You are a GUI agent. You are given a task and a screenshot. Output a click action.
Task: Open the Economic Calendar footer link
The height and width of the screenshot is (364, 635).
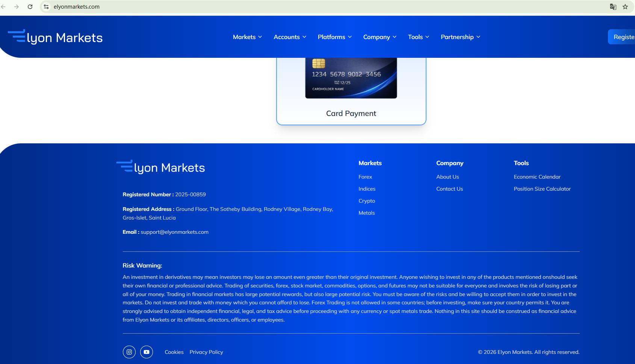point(537,177)
